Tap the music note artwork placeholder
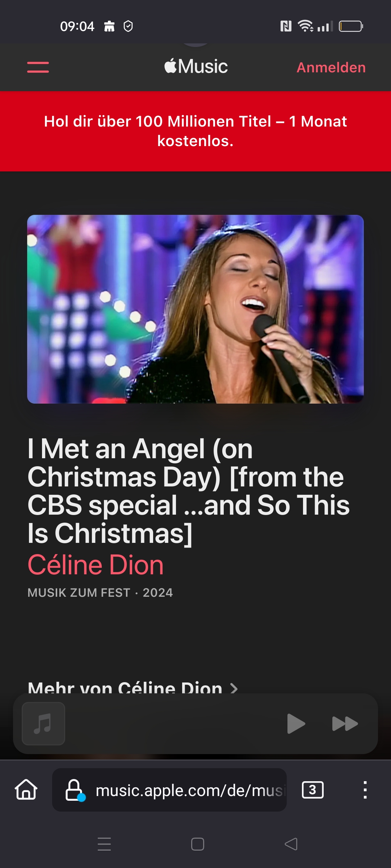The width and height of the screenshot is (391, 868). (43, 724)
